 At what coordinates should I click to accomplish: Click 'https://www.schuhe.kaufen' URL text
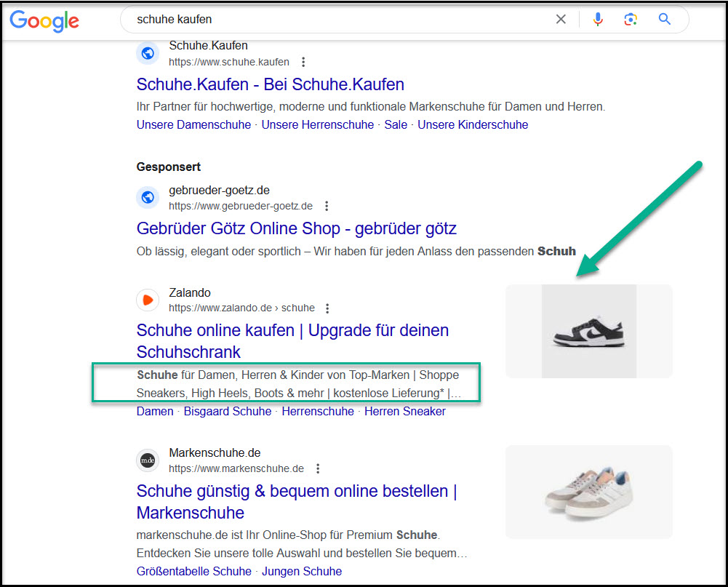tap(229, 62)
